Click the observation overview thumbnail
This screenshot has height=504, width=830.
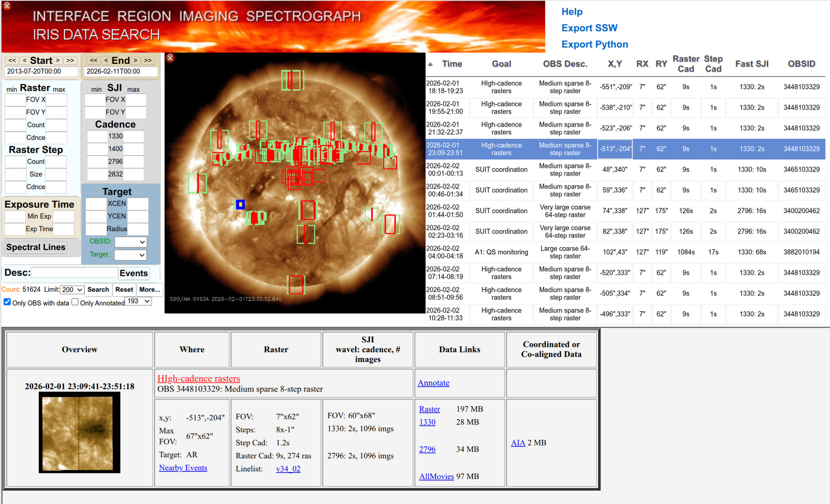(x=79, y=433)
